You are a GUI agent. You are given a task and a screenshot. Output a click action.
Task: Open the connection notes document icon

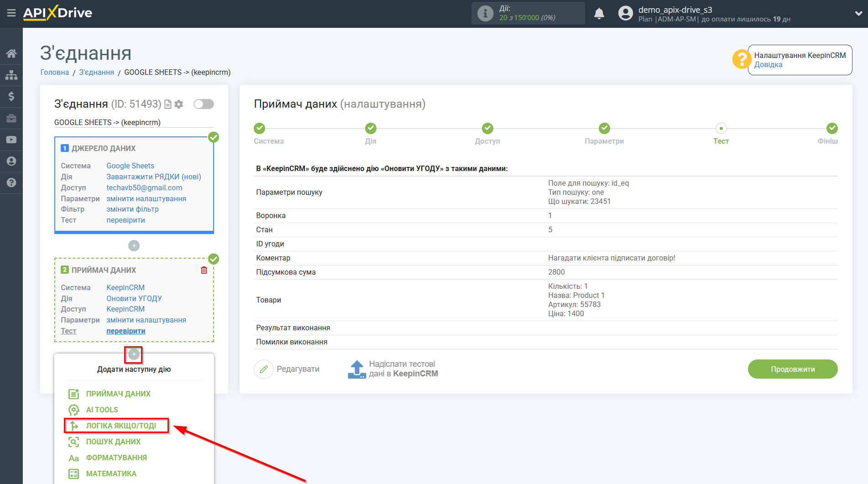(x=168, y=104)
